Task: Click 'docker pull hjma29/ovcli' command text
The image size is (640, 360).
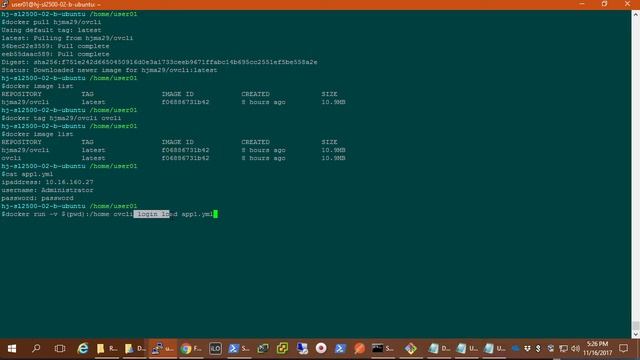Action: pyautogui.click(x=53, y=22)
